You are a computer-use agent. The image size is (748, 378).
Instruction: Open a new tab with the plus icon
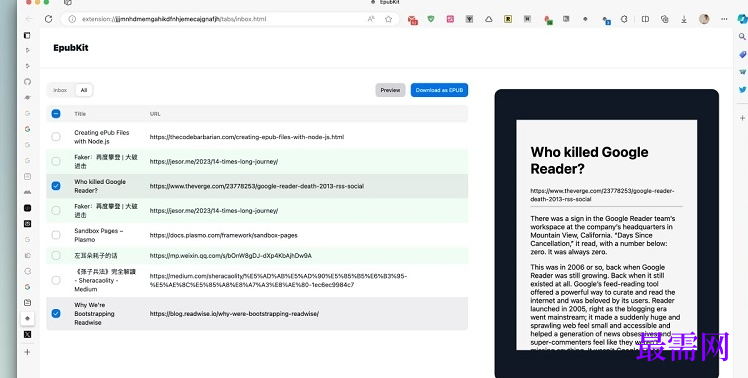(x=28, y=352)
